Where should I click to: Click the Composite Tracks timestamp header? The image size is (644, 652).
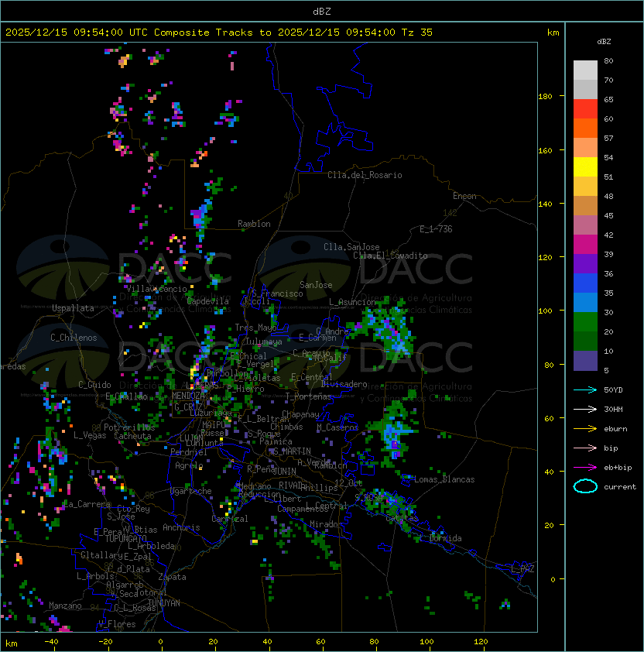(219, 32)
